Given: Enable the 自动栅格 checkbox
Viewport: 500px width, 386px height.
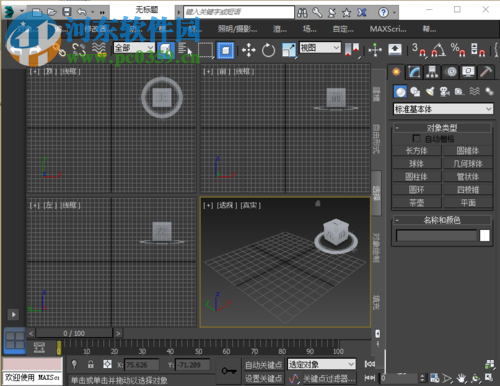Looking at the screenshot, I should 416,138.
